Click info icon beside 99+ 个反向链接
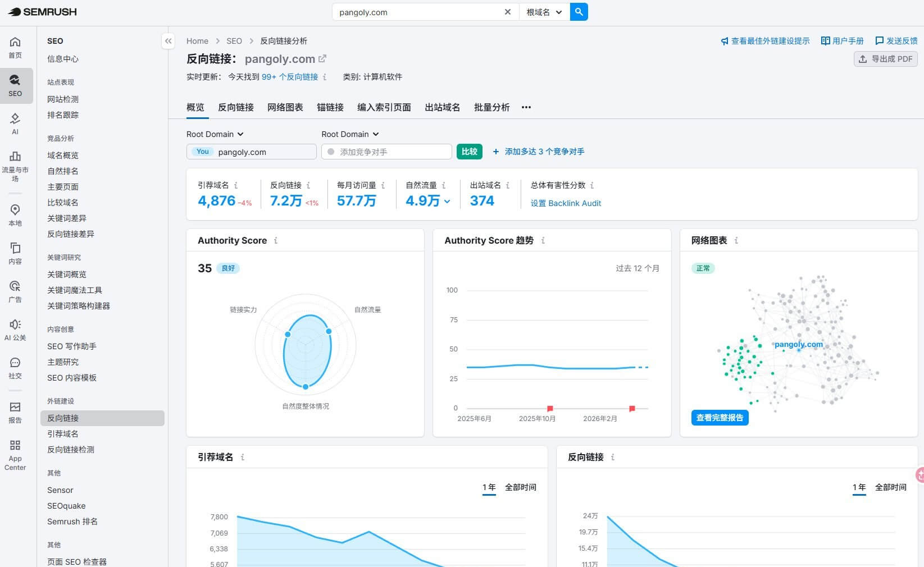 (325, 77)
